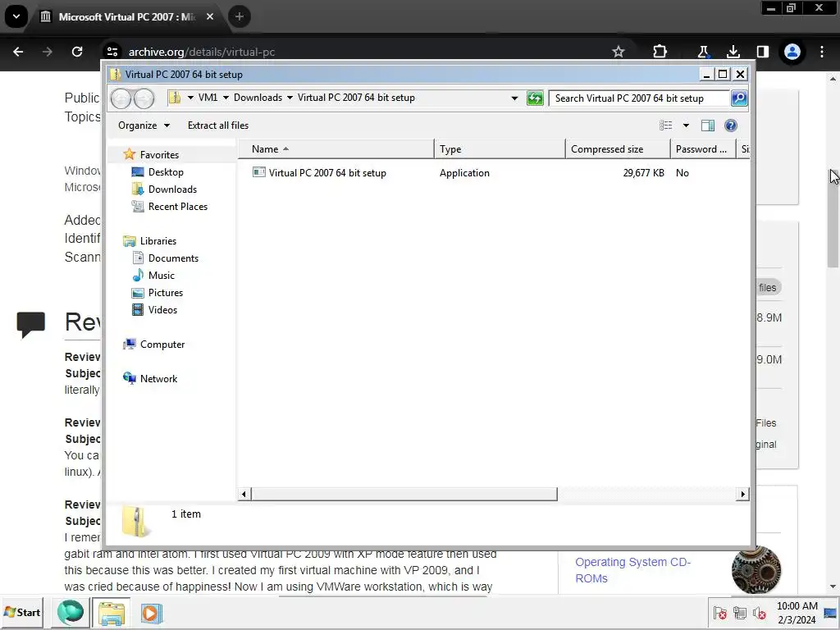Open browser extensions puzzle icon
The width and height of the screenshot is (840, 630).
[660, 52]
